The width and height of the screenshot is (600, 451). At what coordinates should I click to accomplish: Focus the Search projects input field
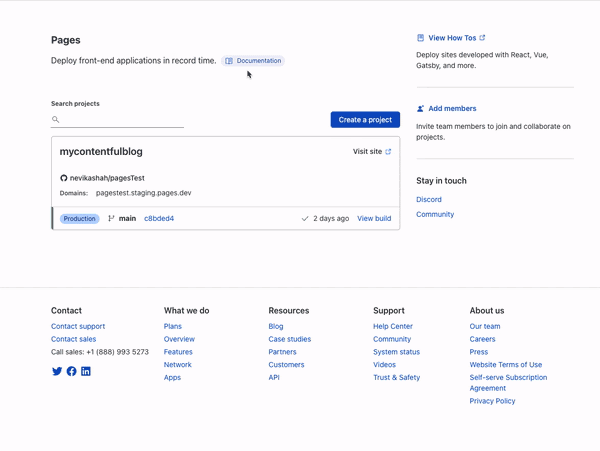pos(122,120)
